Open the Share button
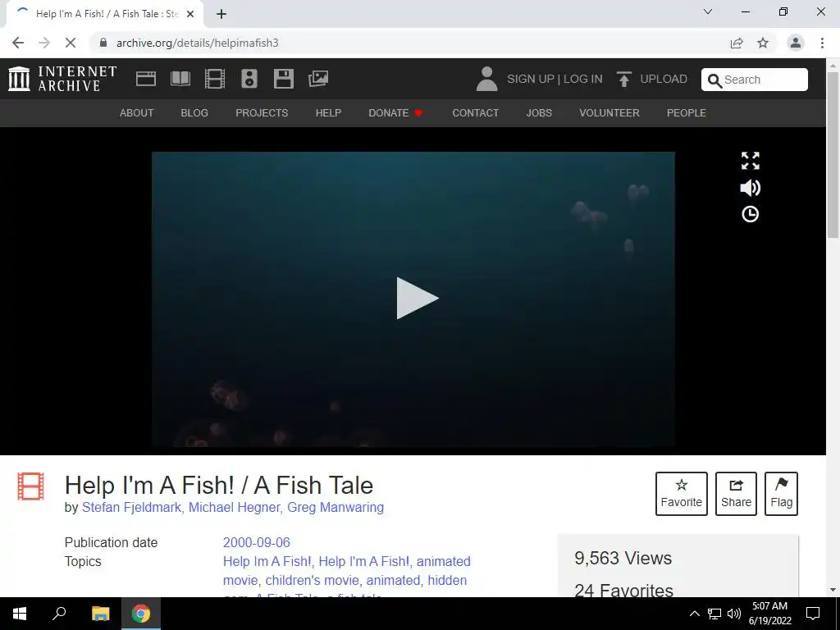840x630 pixels. [736, 493]
